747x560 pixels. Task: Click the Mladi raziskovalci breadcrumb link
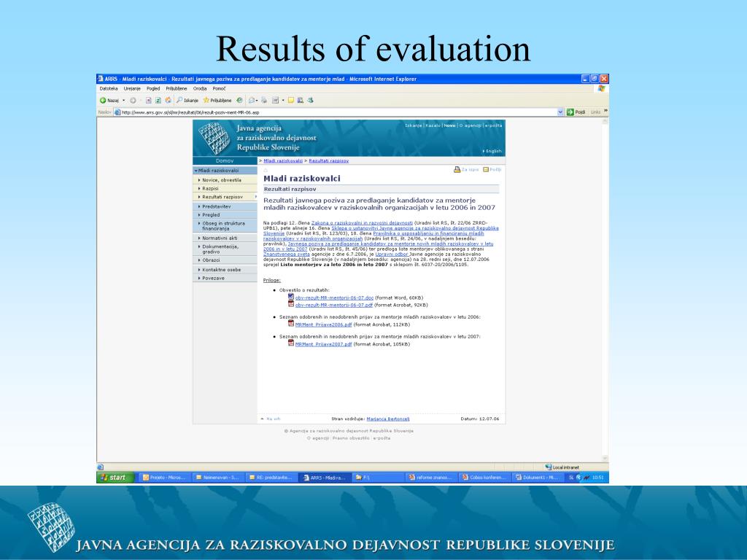[283, 161]
